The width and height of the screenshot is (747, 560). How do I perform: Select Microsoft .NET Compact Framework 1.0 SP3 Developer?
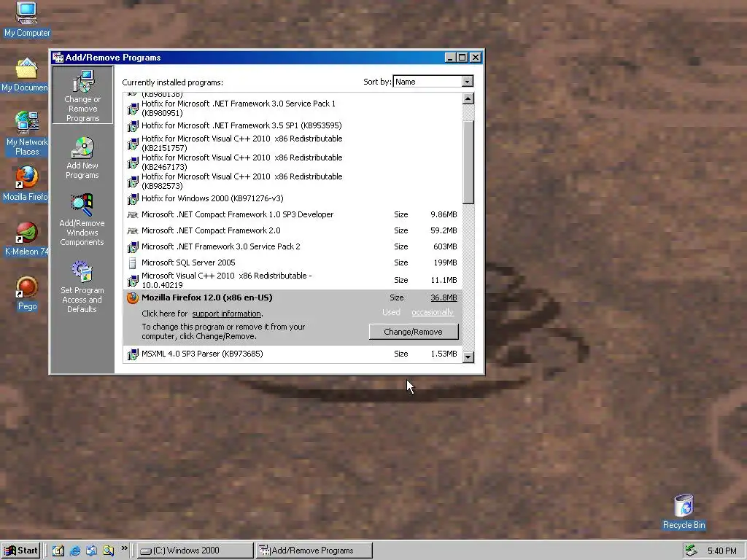pyautogui.click(x=293, y=215)
